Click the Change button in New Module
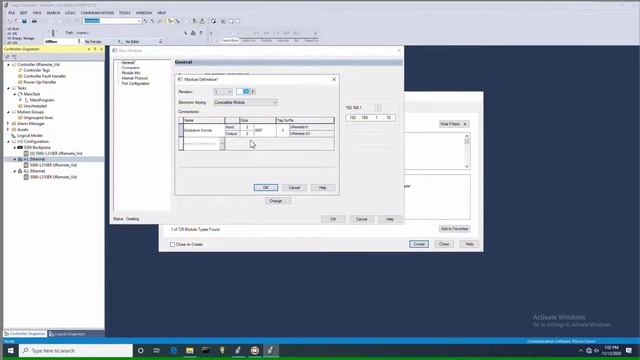This screenshot has height=360, width=640. tap(278, 201)
